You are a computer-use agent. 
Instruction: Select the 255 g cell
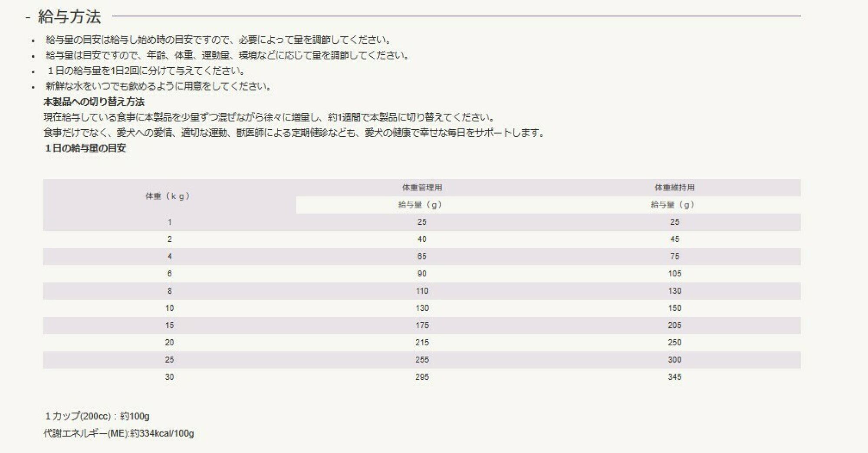[422, 360]
